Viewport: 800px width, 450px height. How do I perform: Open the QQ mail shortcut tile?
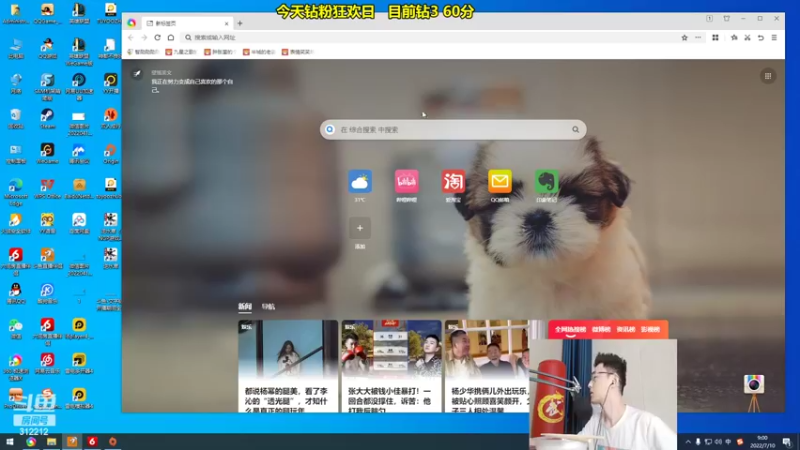[x=499, y=182]
